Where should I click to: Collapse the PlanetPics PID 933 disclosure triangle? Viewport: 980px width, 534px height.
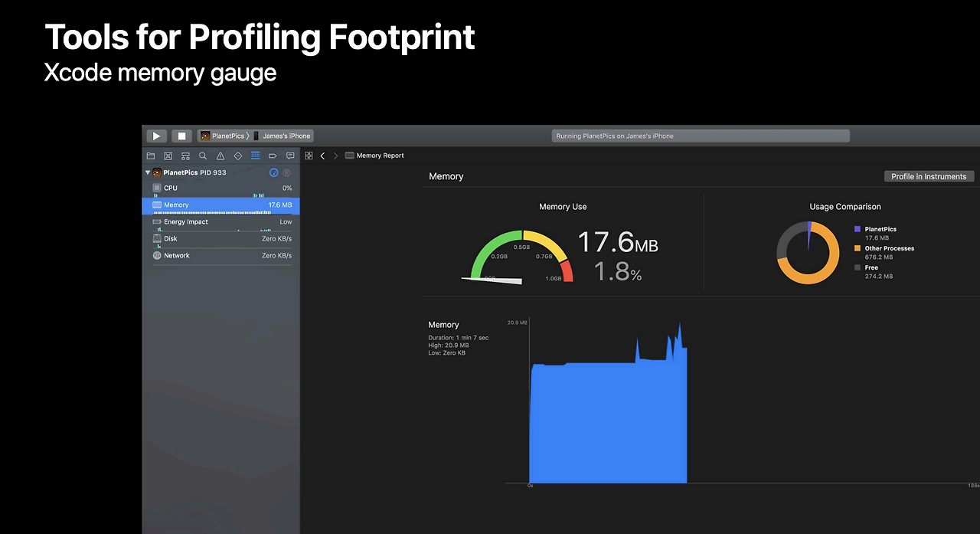(148, 172)
